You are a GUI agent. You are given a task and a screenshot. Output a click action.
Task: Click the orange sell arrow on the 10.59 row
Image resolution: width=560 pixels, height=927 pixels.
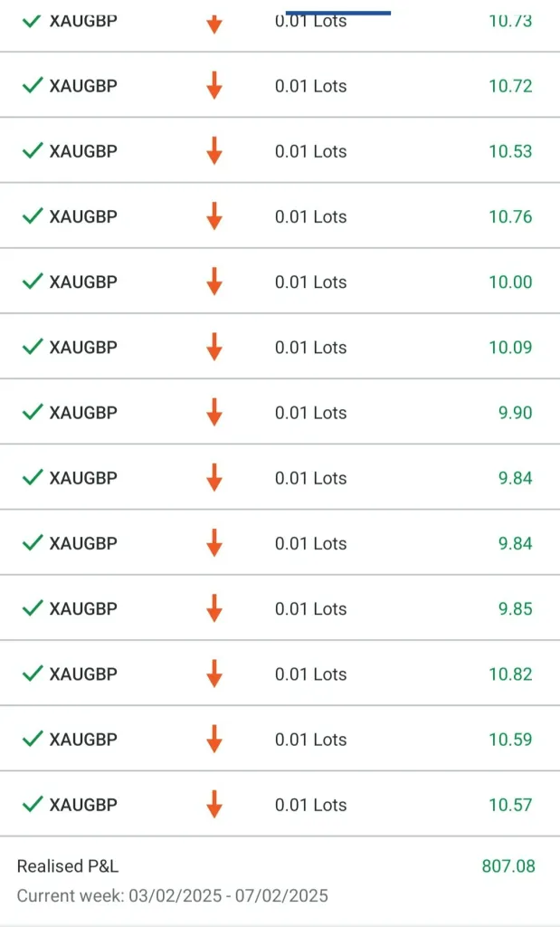(x=214, y=739)
